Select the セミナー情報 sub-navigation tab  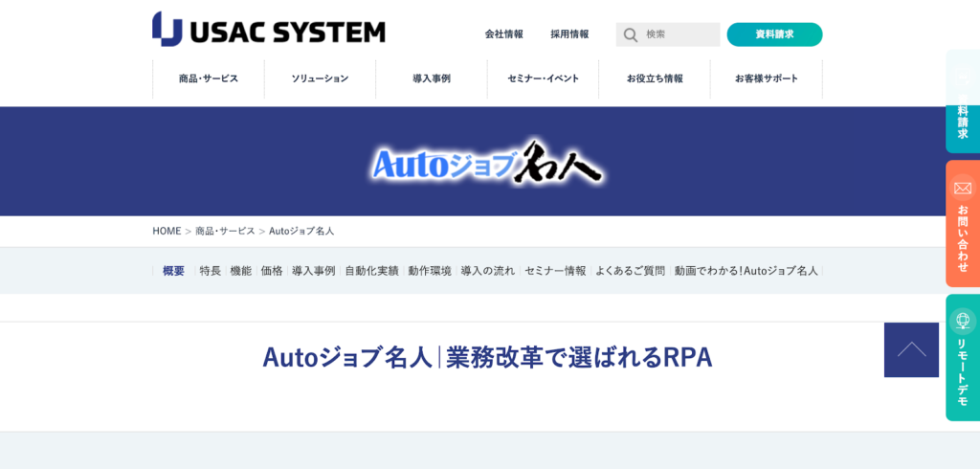point(556,271)
